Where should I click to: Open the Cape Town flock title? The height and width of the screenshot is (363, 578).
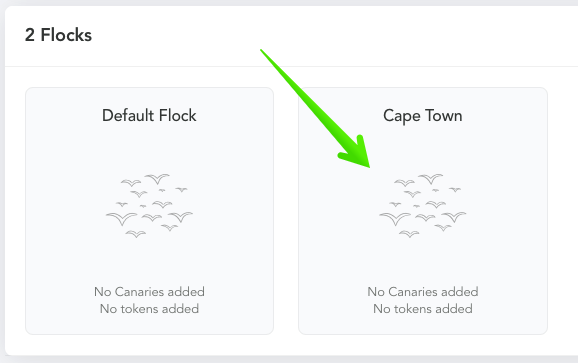click(x=422, y=116)
